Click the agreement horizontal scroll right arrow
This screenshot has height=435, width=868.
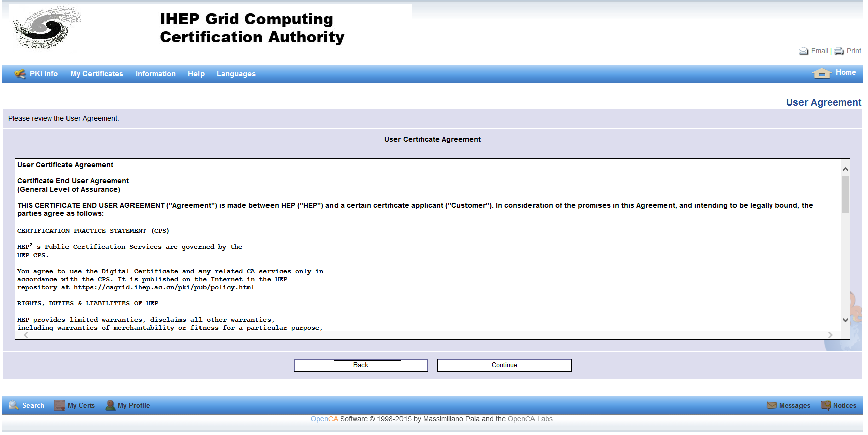click(830, 335)
